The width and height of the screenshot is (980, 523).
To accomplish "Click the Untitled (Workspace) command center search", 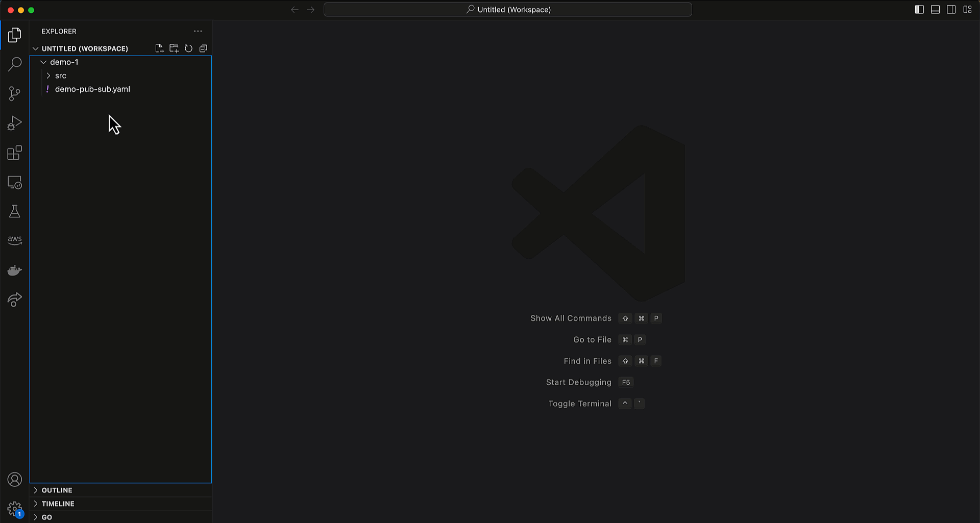I will point(508,10).
